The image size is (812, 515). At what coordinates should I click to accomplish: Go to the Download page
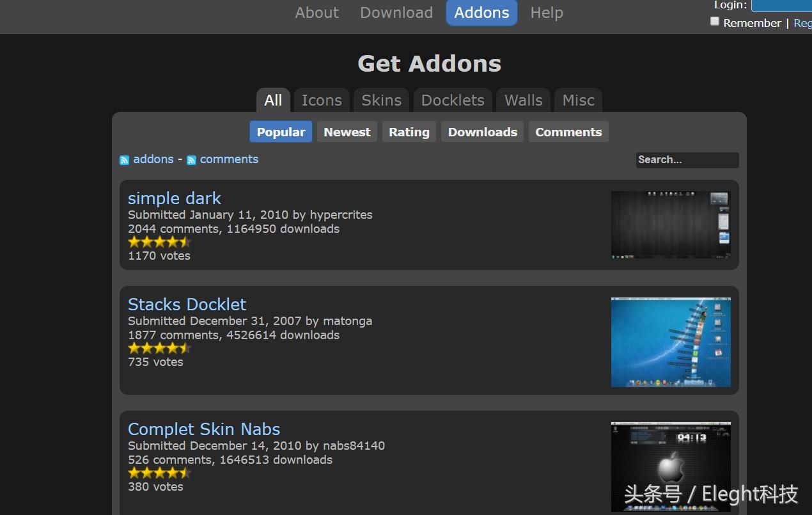tap(396, 13)
